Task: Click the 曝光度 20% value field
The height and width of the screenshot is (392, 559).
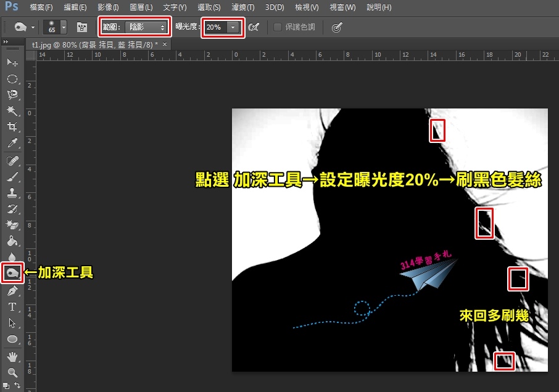Action: (x=216, y=27)
